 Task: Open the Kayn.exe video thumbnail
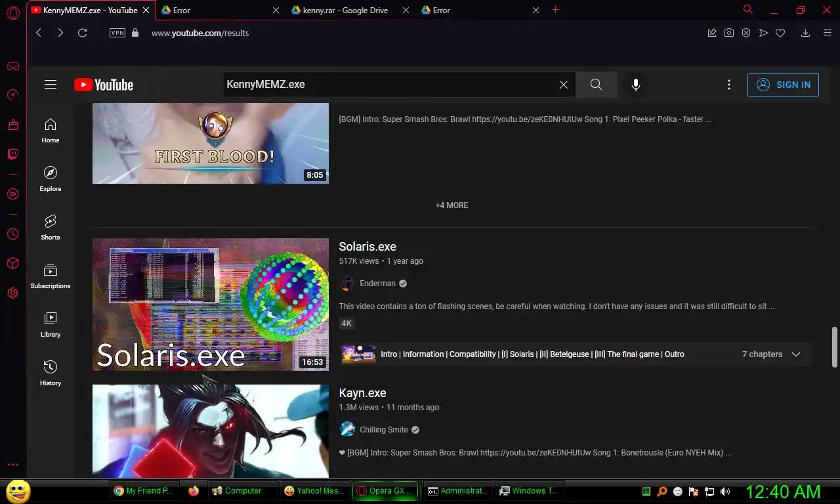pos(211,431)
